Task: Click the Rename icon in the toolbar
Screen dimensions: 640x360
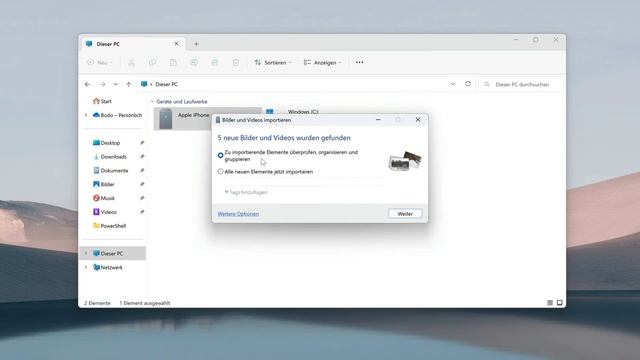Action: pyautogui.click(x=194, y=62)
